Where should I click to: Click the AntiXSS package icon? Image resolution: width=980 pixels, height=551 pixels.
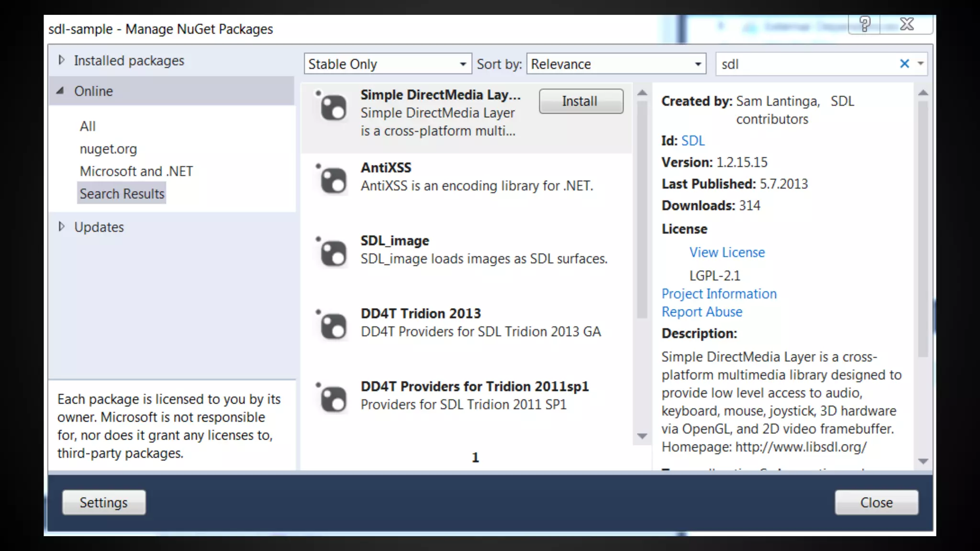point(332,180)
